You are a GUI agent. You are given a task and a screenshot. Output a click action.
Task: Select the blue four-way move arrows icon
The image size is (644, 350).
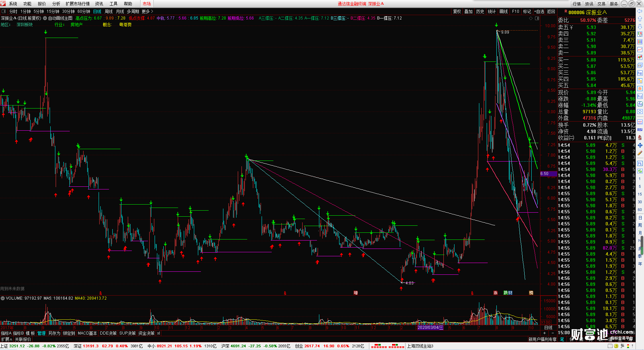[x=640, y=145]
